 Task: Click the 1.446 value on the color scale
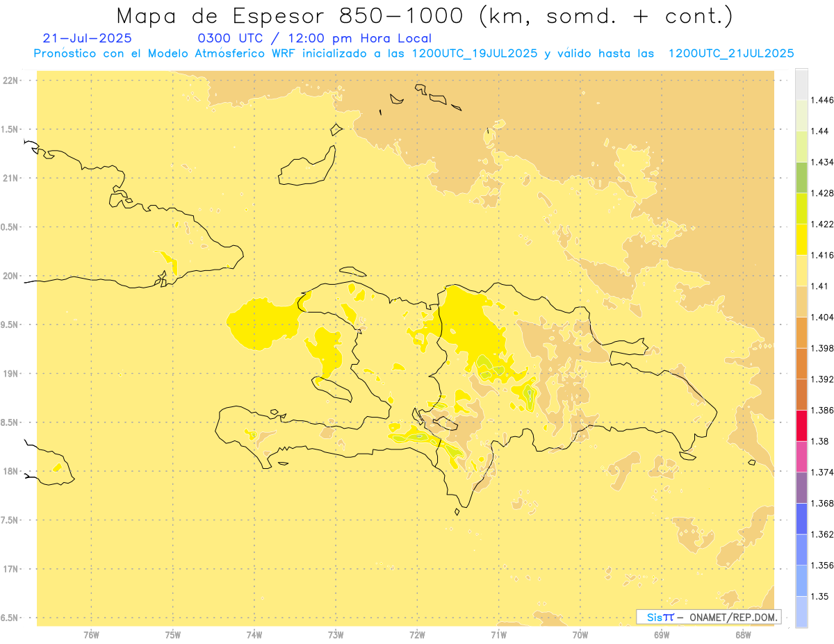824,100
